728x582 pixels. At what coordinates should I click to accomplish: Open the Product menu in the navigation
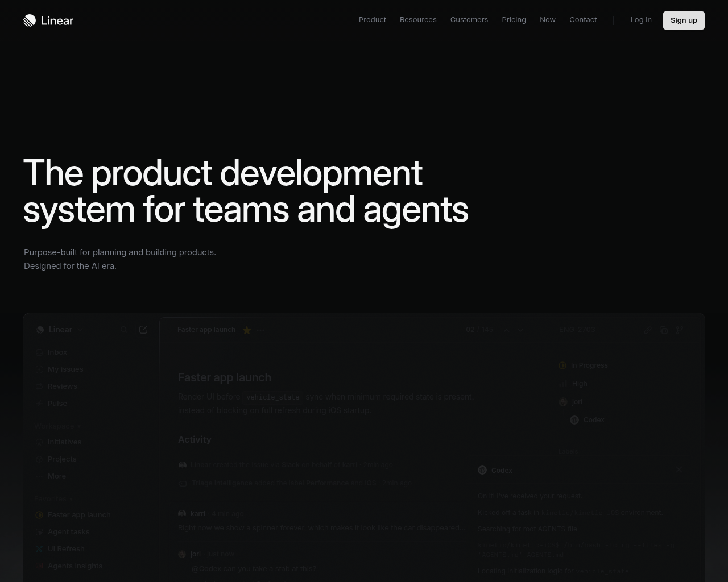pyautogui.click(x=372, y=20)
